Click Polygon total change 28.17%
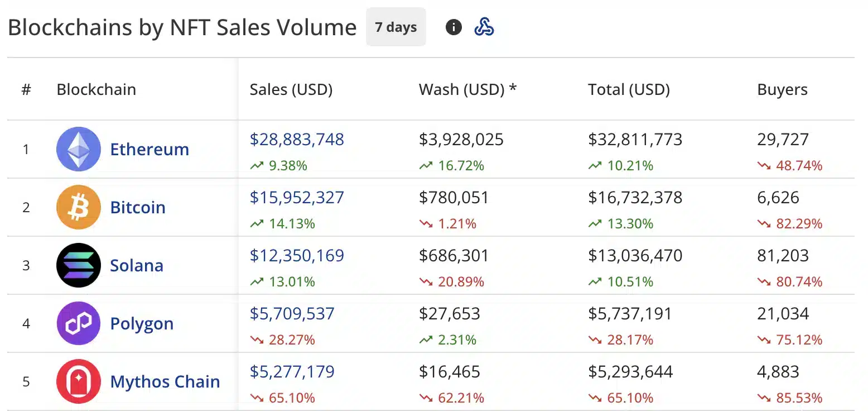Viewport: 868px width, 411px height. (620, 340)
